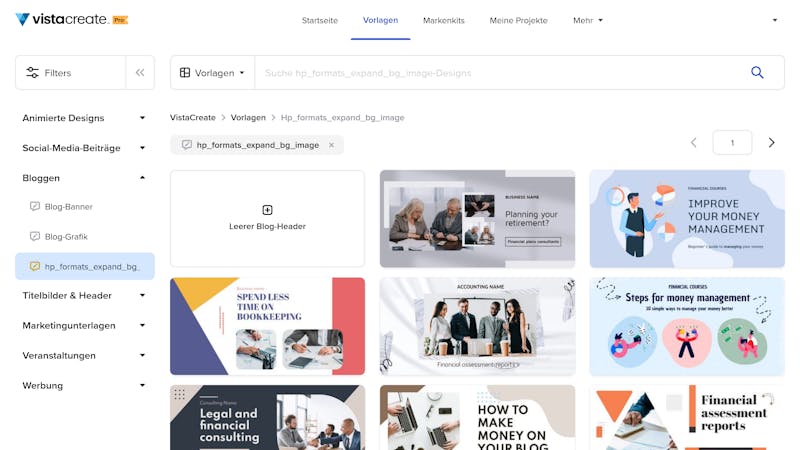
Task: Select Blog-Banner in sidebar
Action: pos(68,207)
